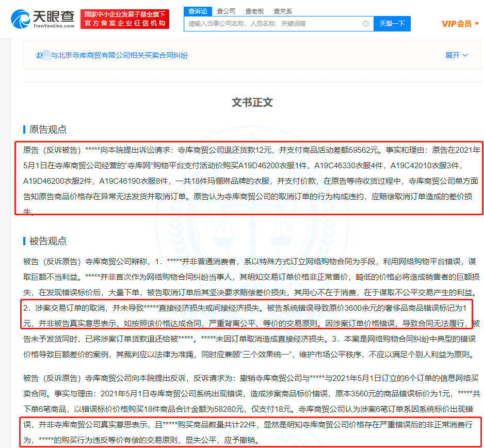
Task: Open the 寺库商贸 contract dispute case link
Action: click(x=112, y=55)
